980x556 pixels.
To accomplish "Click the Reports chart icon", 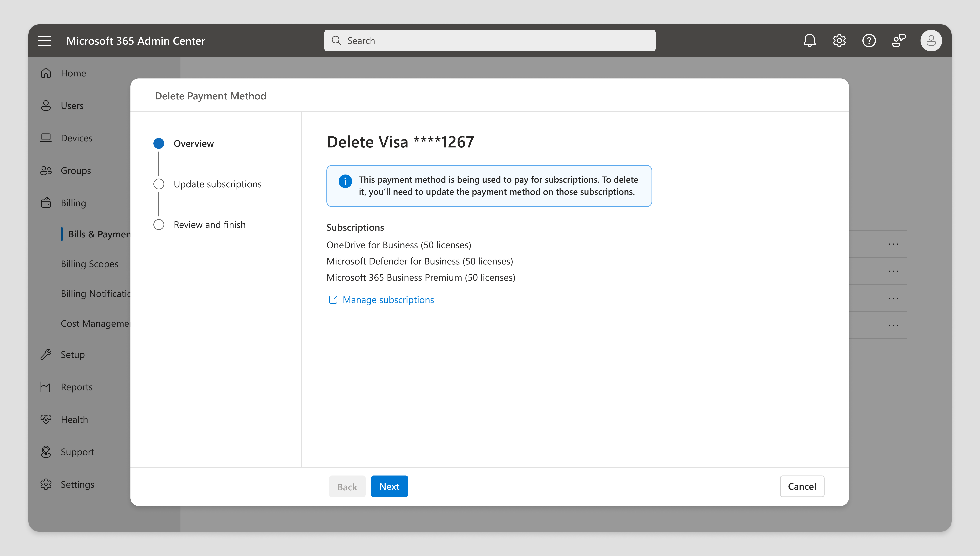I will [46, 387].
